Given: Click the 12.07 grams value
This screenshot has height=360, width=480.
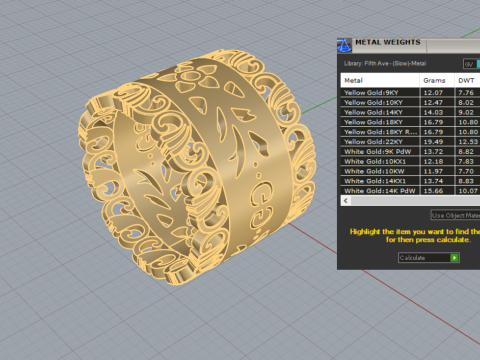Looking at the screenshot, I should pos(433,93).
